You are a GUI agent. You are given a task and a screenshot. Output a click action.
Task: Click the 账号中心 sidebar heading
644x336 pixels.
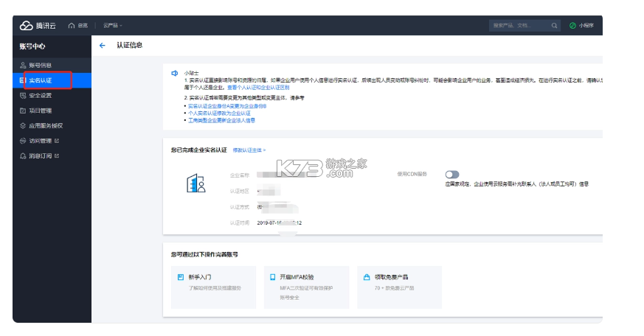tap(32, 46)
